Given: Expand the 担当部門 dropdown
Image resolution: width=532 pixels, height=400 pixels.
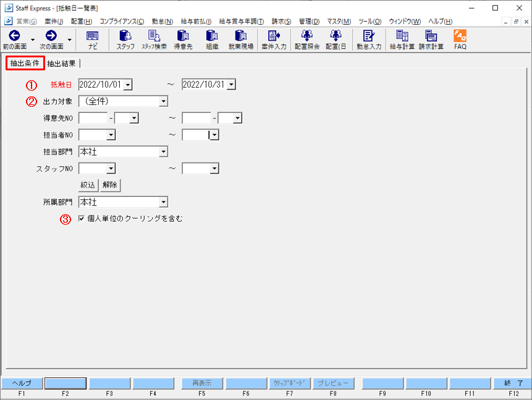Looking at the screenshot, I should pos(163,151).
